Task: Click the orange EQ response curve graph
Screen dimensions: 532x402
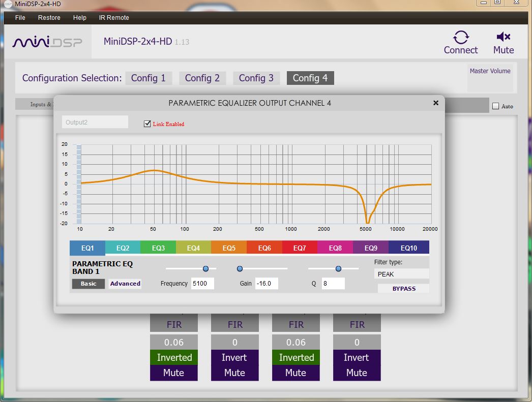Action: pyautogui.click(x=256, y=184)
